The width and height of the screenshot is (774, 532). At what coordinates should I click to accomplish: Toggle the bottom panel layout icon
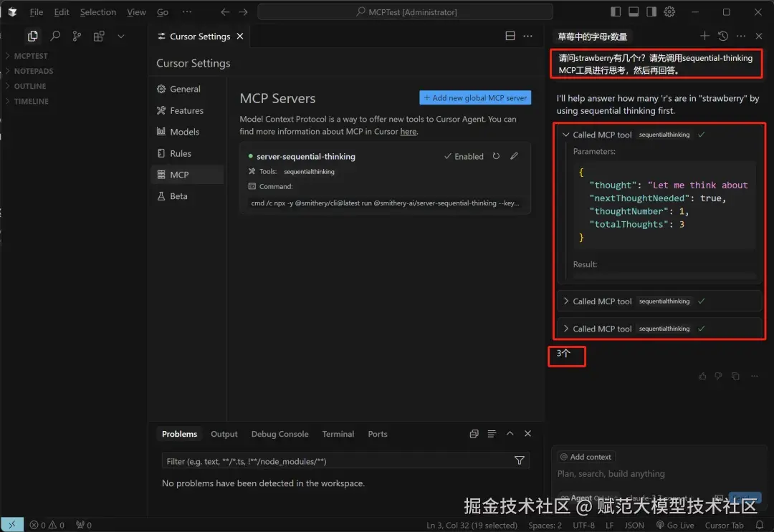pos(634,12)
